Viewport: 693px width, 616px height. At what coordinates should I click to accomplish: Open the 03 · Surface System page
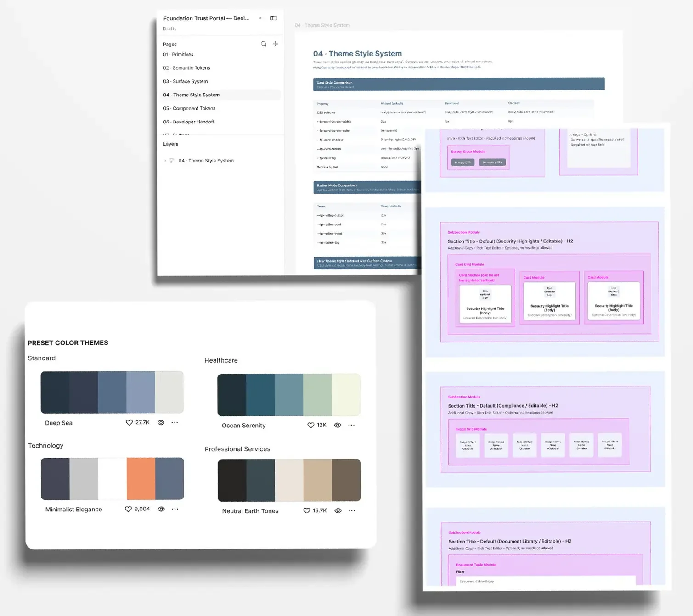pyautogui.click(x=186, y=82)
